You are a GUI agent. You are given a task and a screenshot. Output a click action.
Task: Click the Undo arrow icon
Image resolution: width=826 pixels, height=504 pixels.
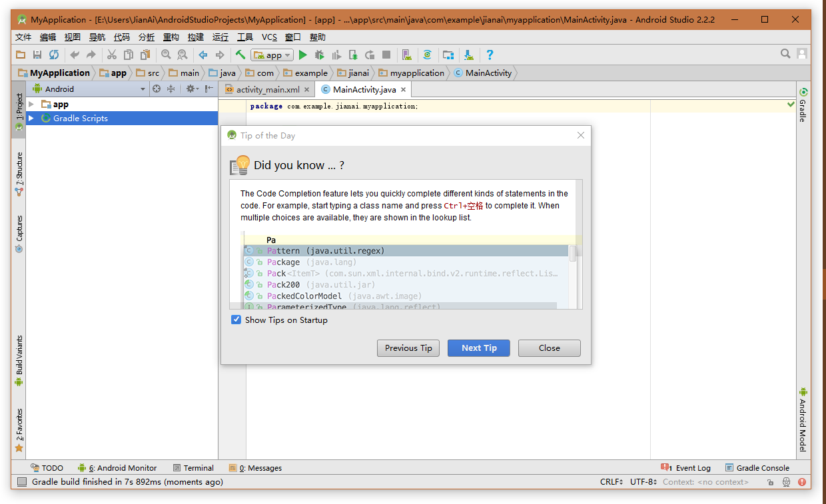[x=75, y=55]
